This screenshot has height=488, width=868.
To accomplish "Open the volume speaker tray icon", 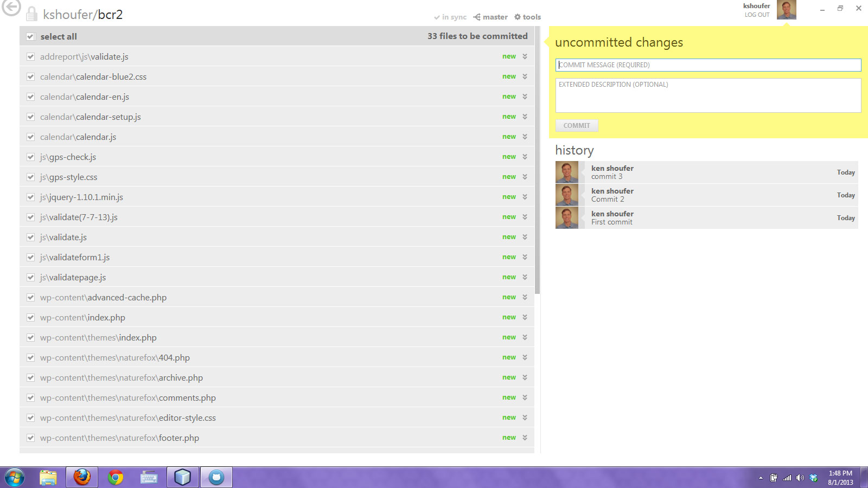I will click(800, 478).
